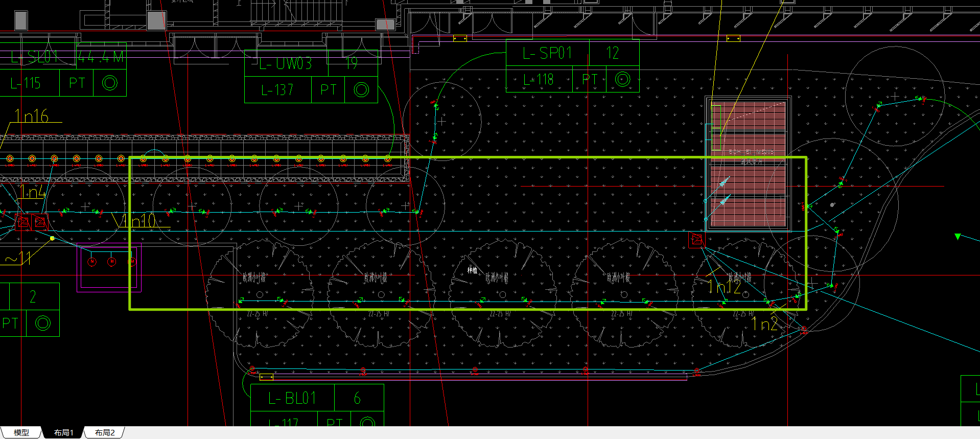980x439 pixels.
Task: Select the 19 value beside L-UW03
Action: [351, 63]
